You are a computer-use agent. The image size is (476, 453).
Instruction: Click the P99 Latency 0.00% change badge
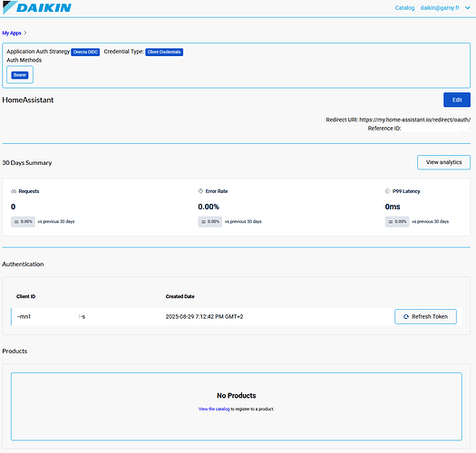tap(397, 222)
